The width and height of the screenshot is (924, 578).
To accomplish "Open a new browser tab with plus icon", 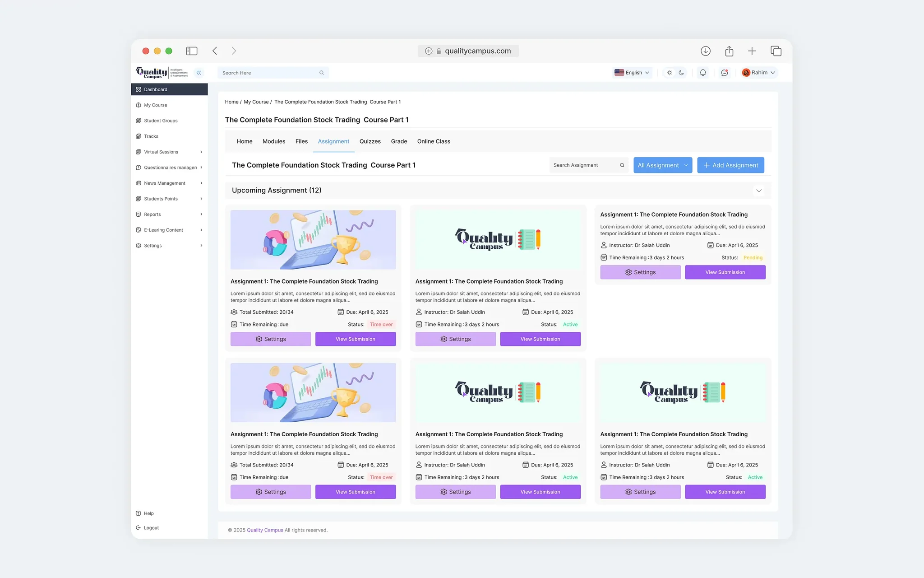I will (752, 51).
